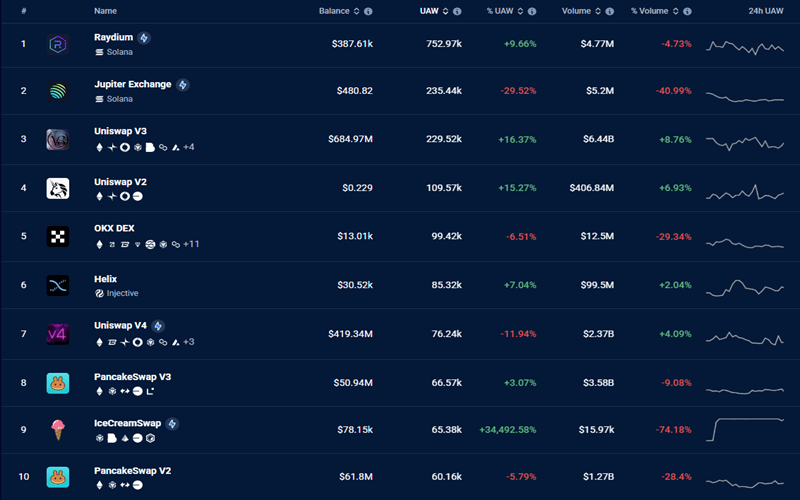
Task: Click the 752.97k UAW value
Action: click(x=444, y=44)
